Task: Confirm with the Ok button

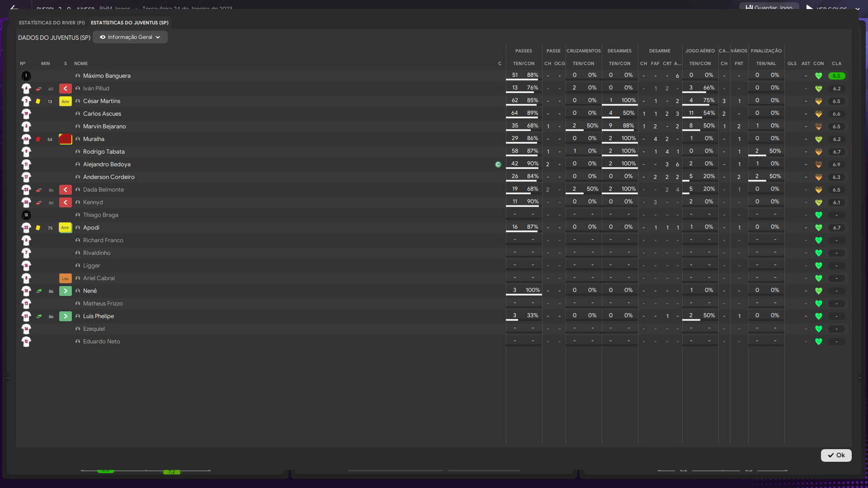Action: point(836,455)
